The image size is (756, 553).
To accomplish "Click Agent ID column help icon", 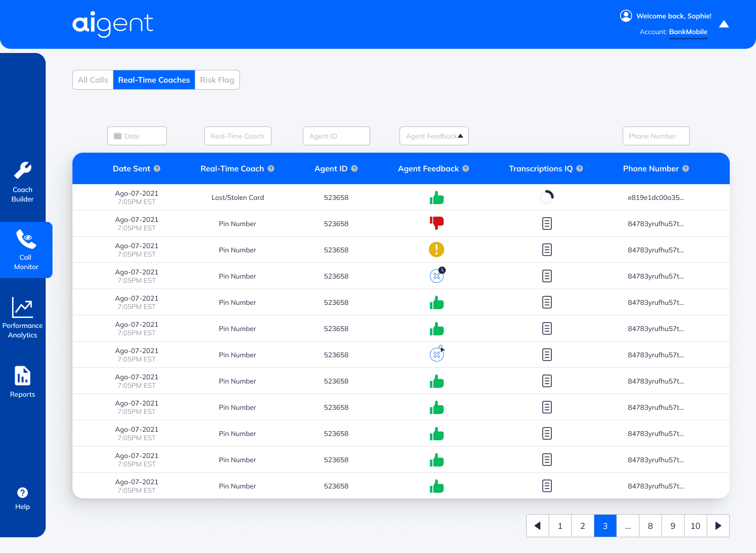I will [x=354, y=168].
